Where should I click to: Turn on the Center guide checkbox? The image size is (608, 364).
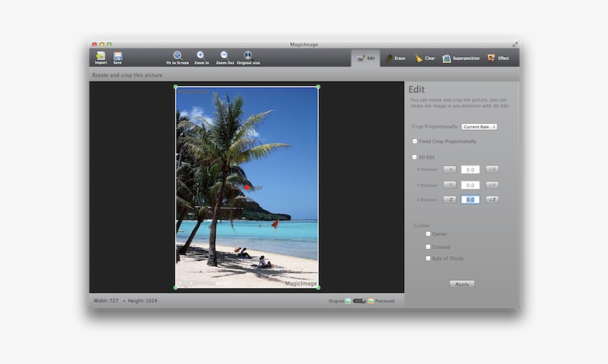pos(428,234)
